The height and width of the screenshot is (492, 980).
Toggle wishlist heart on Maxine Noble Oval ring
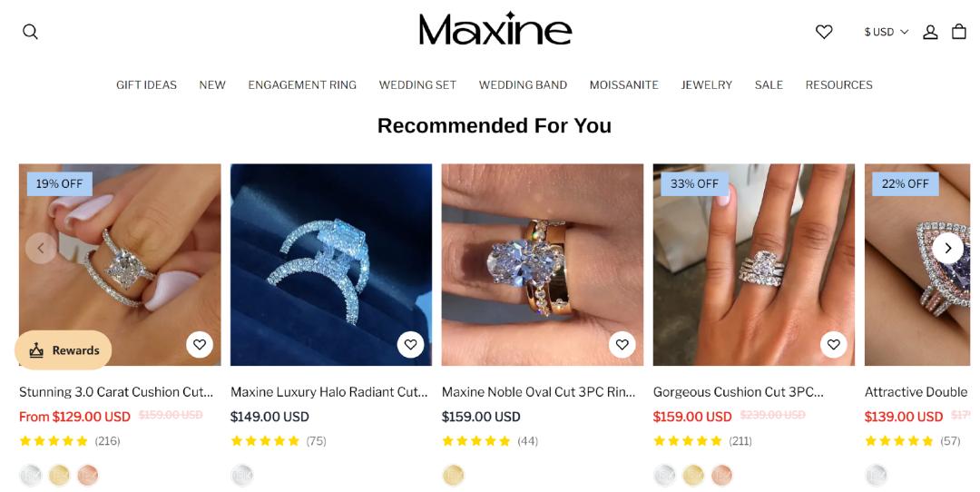(x=622, y=344)
